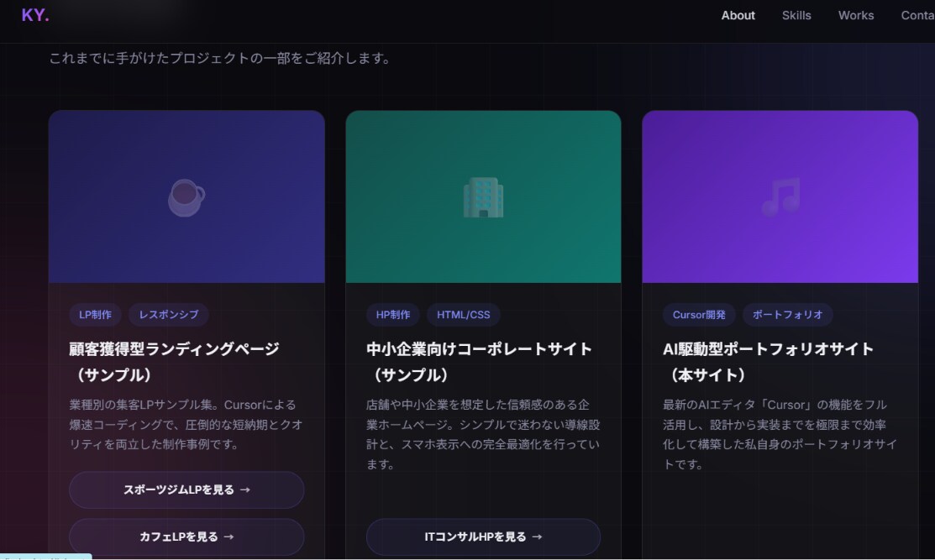Click the 中小企業向けコーポレートサイト heading
Viewport: 935px width, 560px height.
479,362
